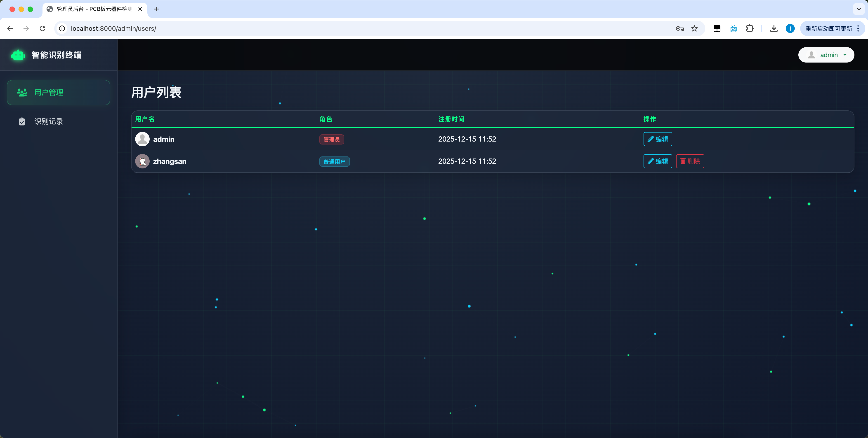868x438 pixels.
Task: Edit the zhangsan user
Action: (x=657, y=161)
